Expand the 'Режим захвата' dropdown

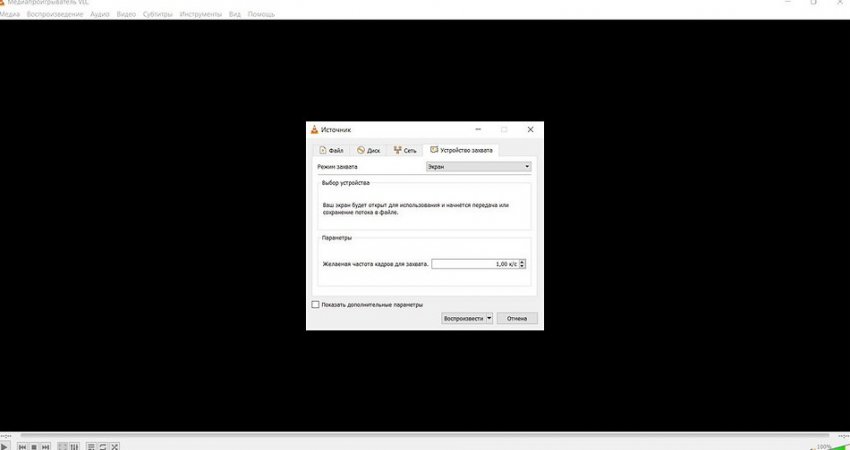pos(478,166)
